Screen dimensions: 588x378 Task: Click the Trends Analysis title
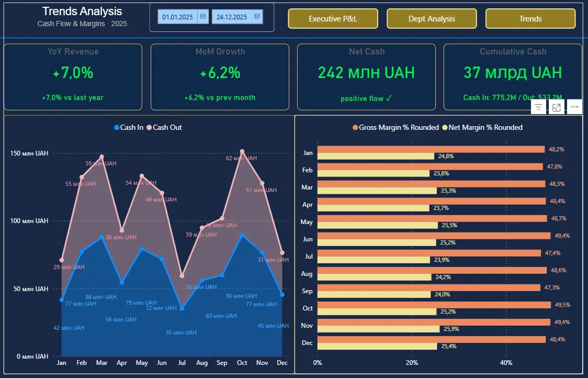(x=82, y=12)
